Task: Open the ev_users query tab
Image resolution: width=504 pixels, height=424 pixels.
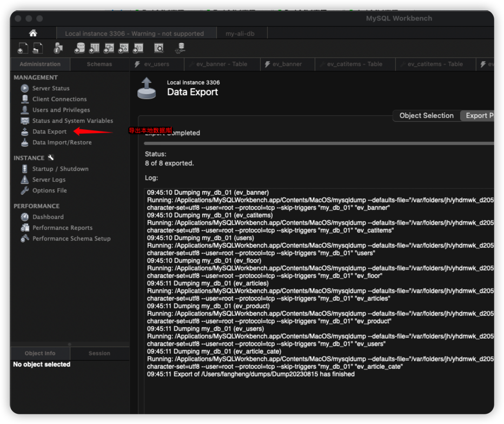Action: (157, 64)
